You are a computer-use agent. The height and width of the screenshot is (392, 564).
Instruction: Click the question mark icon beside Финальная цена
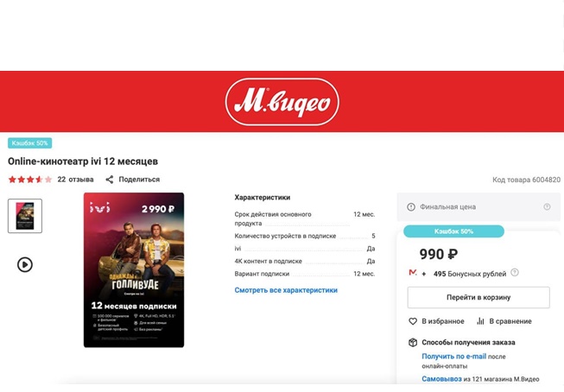tap(547, 206)
